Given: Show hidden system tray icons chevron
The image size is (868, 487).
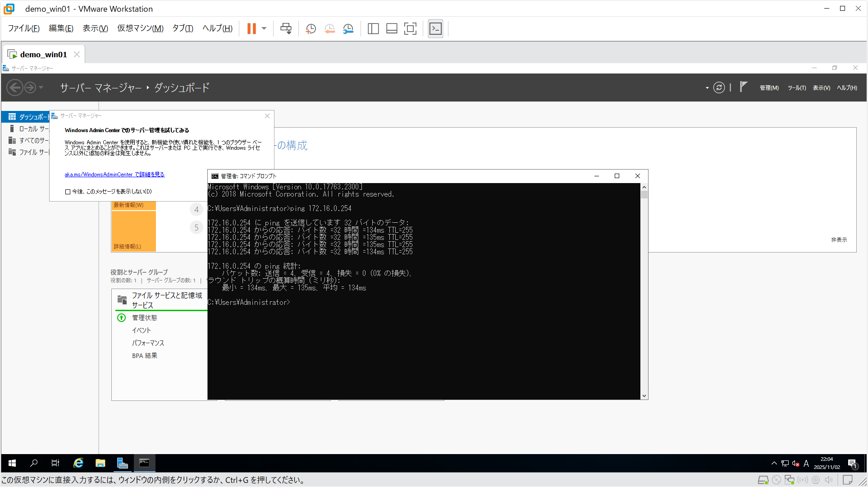Looking at the screenshot, I should pos(774,463).
